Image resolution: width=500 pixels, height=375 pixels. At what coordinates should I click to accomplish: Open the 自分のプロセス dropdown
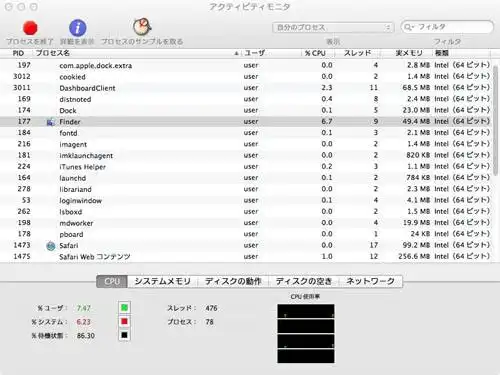[333, 27]
